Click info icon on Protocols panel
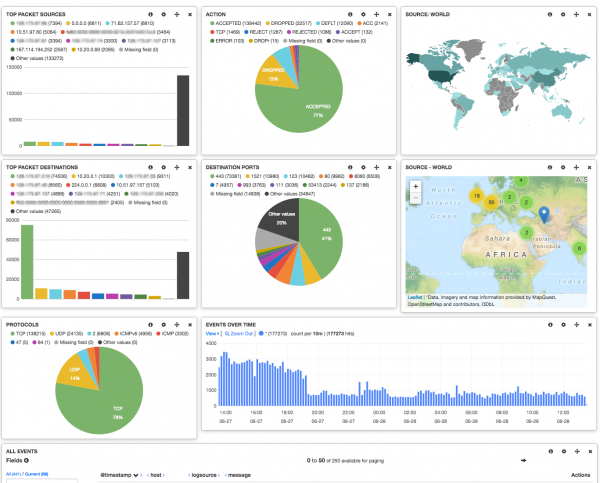Image resolution: width=600 pixels, height=483 pixels. point(150,325)
